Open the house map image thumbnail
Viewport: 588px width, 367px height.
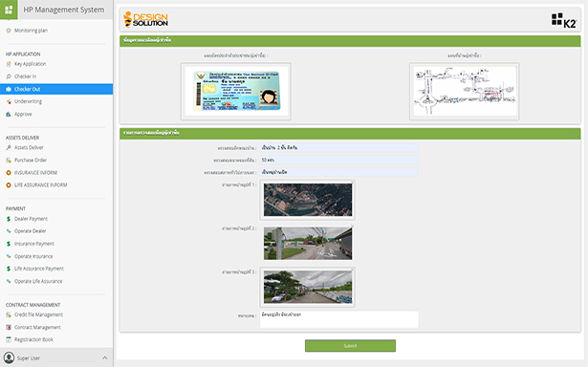(465, 91)
